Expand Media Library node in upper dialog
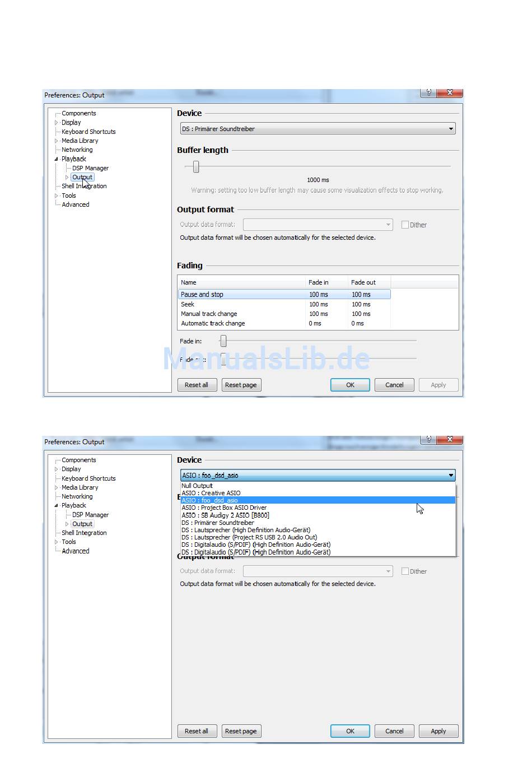This screenshot has height=777, width=532. pos(57,141)
